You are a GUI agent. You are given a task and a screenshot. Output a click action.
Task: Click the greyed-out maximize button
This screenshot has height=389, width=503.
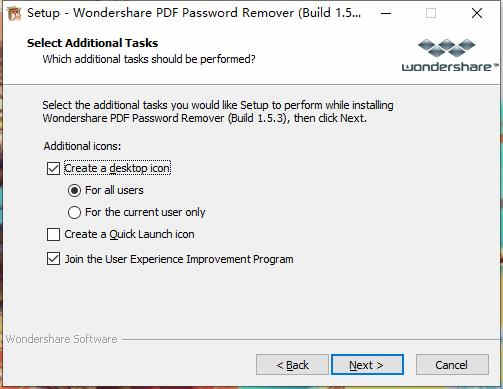[431, 13]
